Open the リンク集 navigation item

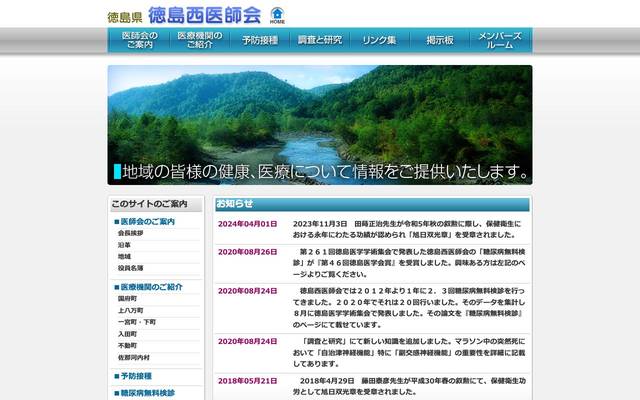pos(379,40)
